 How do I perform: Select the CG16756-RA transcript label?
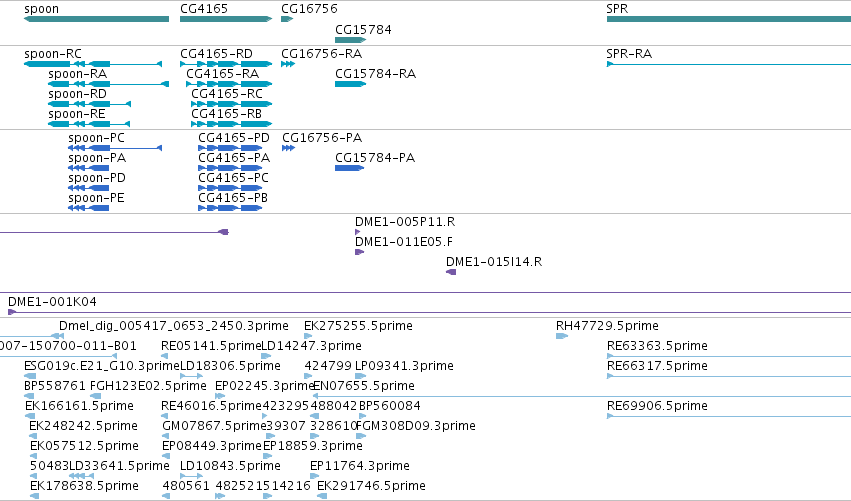[x=322, y=54]
